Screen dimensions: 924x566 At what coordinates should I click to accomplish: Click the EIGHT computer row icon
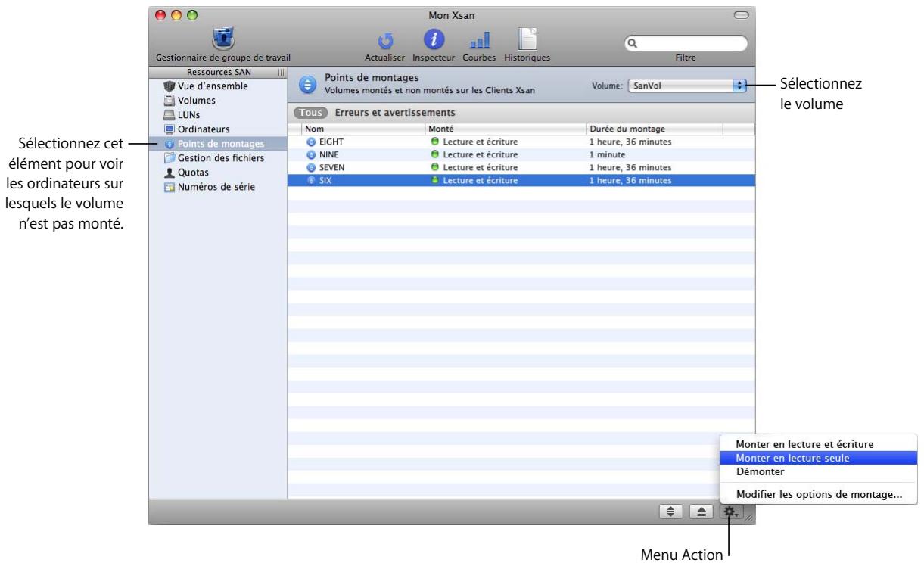(x=310, y=142)
